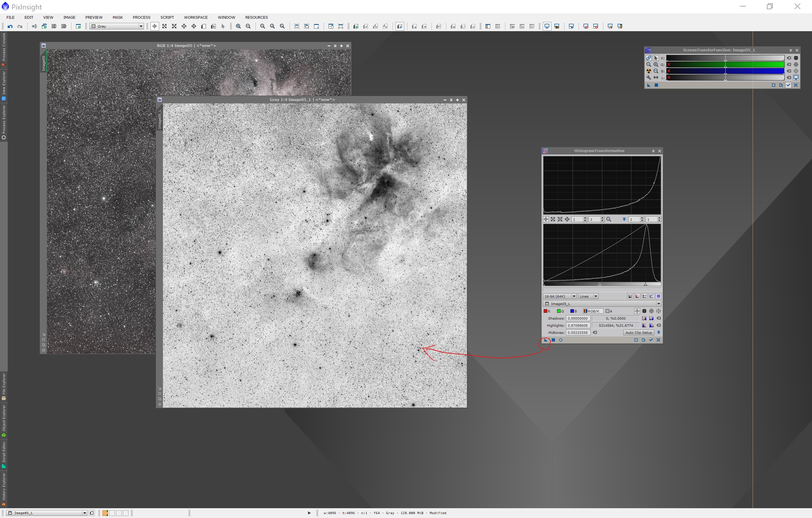The height and width of the screenshot is (518, 812).
Task: Reset the ScreenTransferFunction with crossed-arrows icon
Action: coord(796,85)
